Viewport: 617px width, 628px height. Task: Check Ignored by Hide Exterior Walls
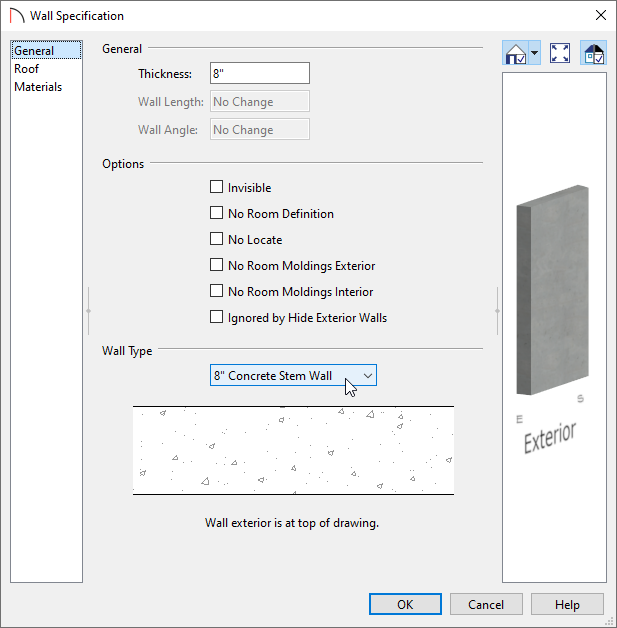(217, 317)
